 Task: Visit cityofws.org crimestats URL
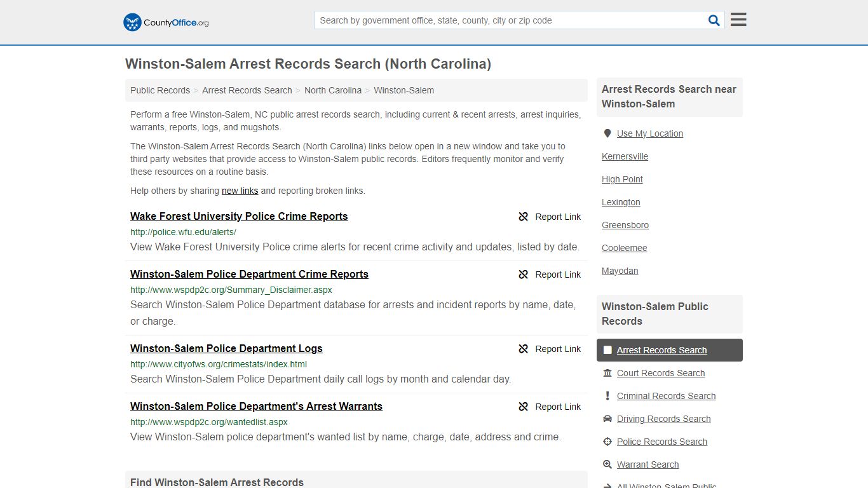pos(219,364)
